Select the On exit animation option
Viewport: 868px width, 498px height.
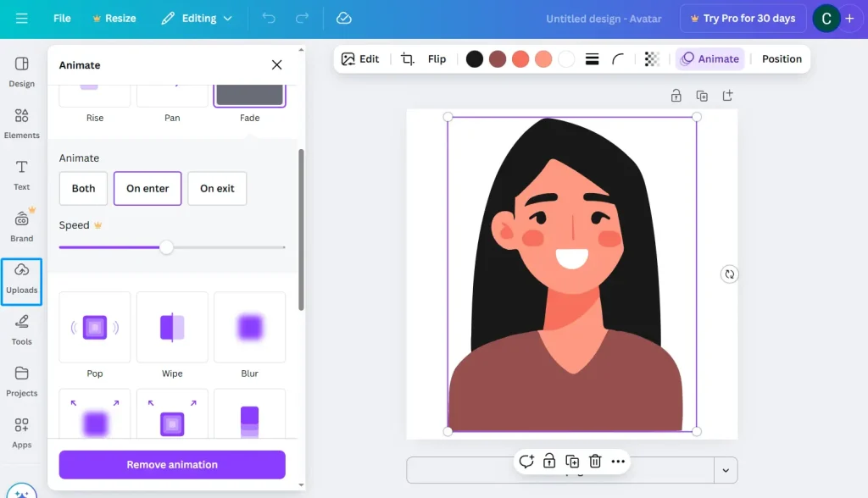click(x=217, y=188)
